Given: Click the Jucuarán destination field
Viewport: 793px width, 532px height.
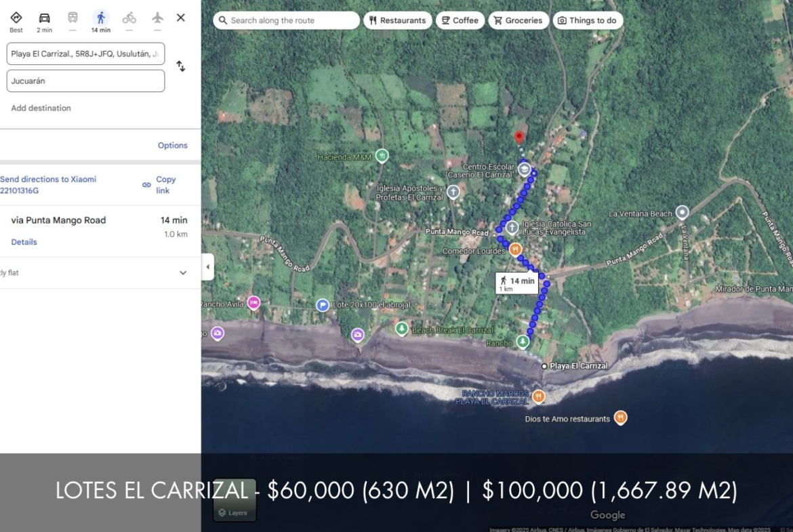Looking at the screenshot, I should click(85, 81).
